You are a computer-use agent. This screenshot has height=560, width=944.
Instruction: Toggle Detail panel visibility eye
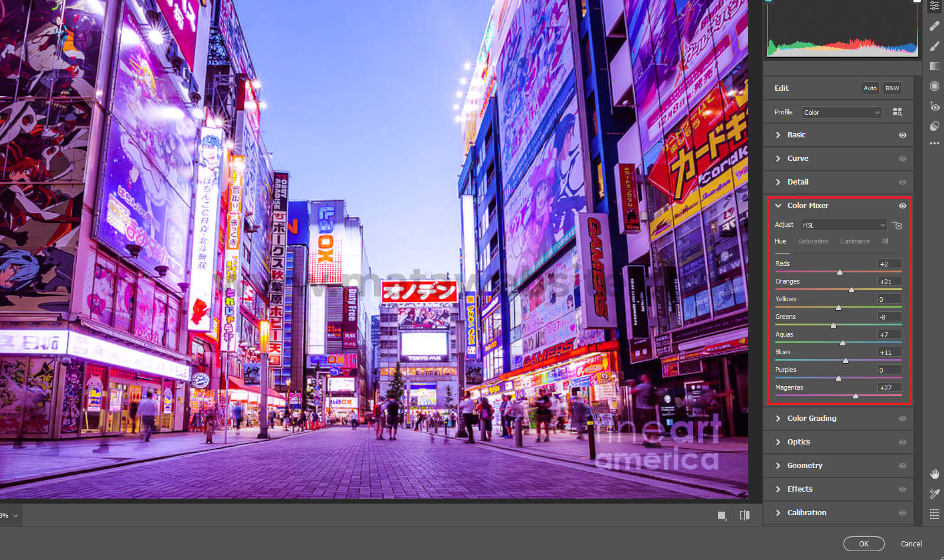tap(902, 182)
